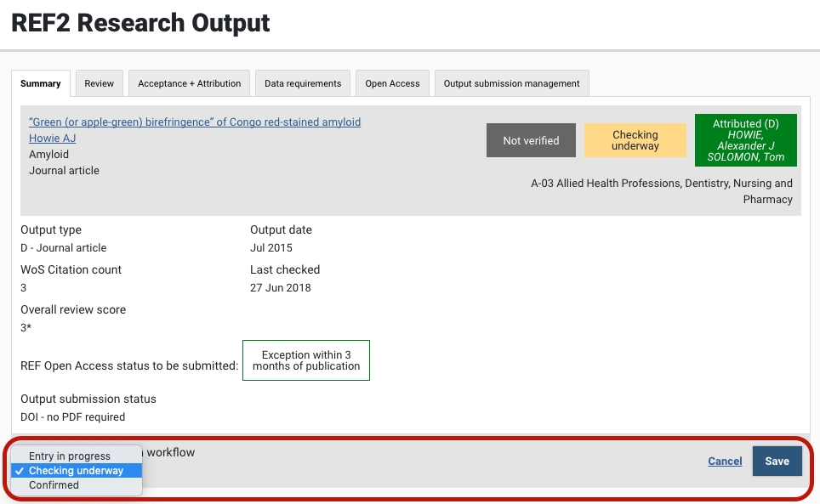Switch to the Open Access tab
This screenshot has width=820, height=504.
(x=392, y=83)
